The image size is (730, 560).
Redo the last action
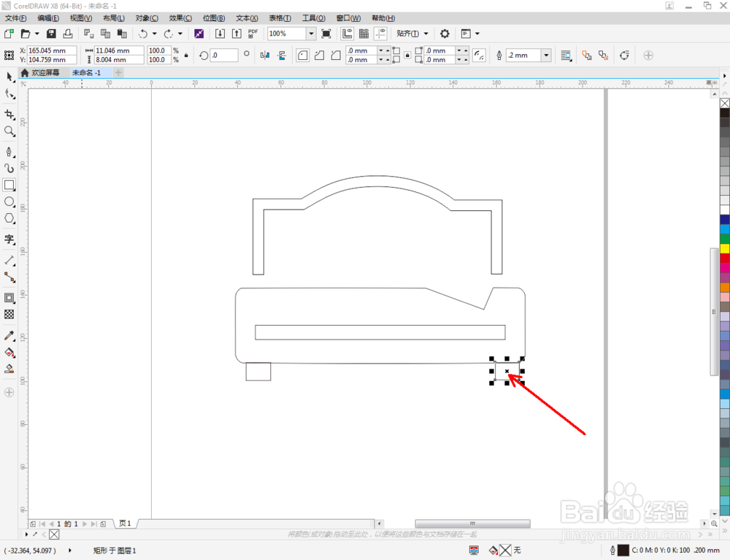[168, 34]
